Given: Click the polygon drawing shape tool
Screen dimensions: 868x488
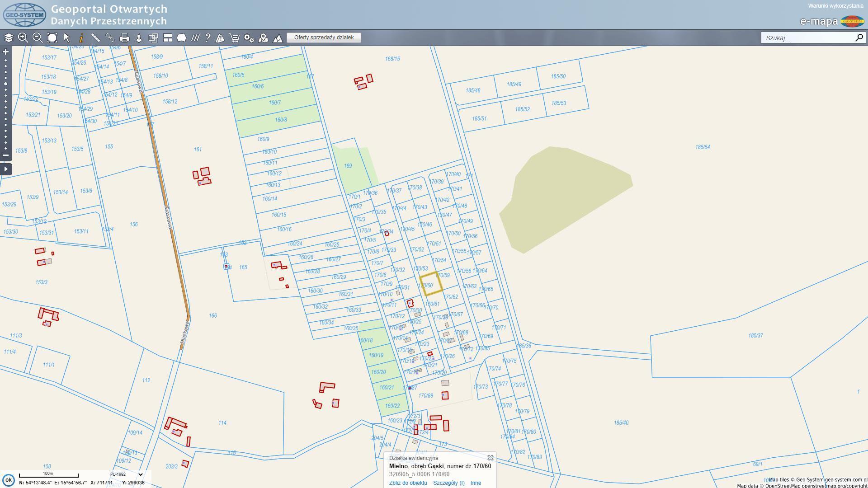Looking at the screenshot, I should [x=181, y=38].
